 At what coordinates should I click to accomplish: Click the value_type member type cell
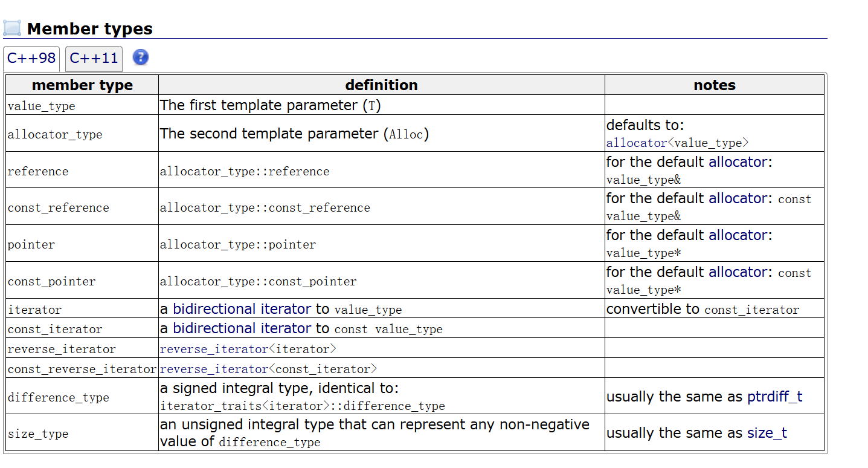[x=82, y=105]
